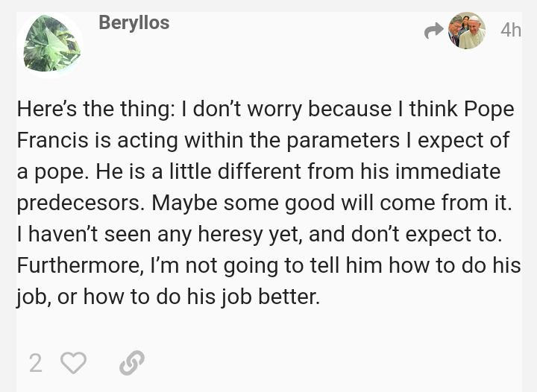Click the word "predecesors" in the post
The image size is (537, 392).
click(x=79, y=203)
